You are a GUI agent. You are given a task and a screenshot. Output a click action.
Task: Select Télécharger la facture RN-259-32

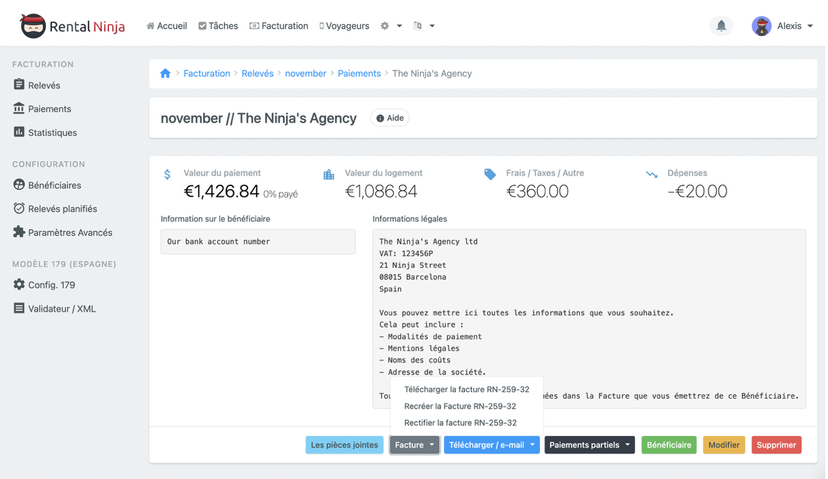[466, 389]
